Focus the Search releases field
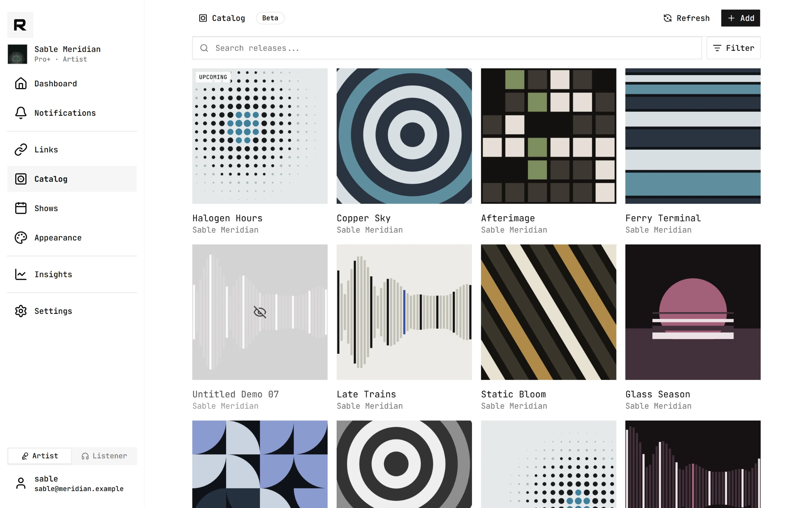Image resolution: width=812 pixels, height=508 pixels. tap(447, 48)
